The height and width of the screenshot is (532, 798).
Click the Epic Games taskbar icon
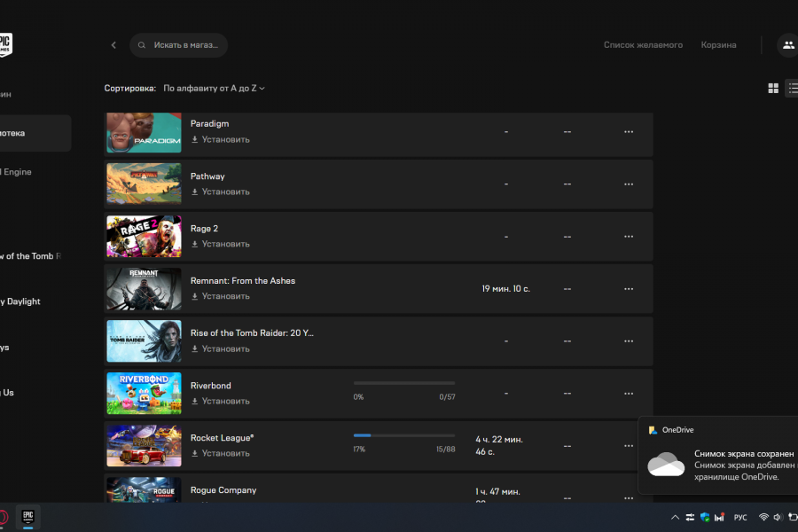click(x=28, y=517)
